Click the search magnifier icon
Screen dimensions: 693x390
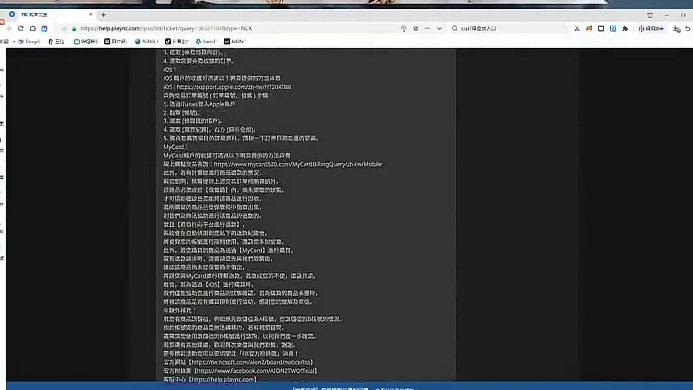click(454, 28)
